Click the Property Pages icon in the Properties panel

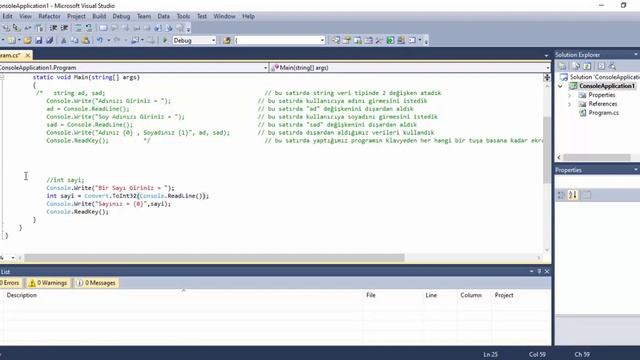[587, 195]
